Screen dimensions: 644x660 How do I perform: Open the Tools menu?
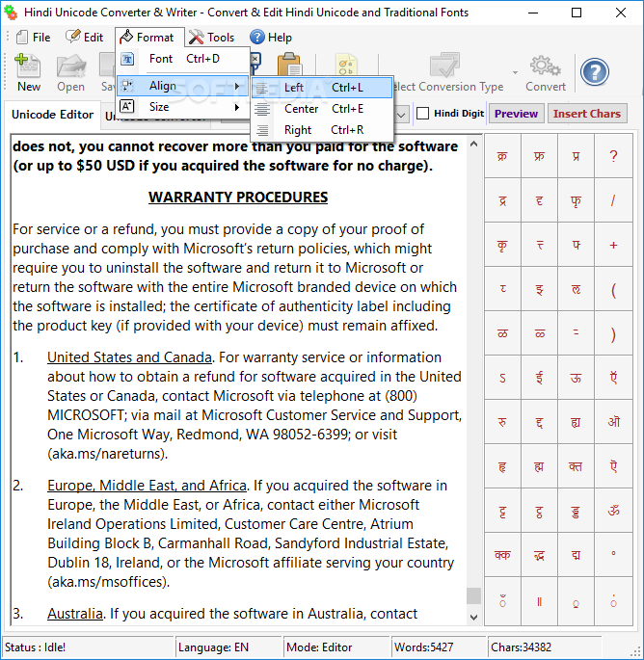[x=211, y=38]
